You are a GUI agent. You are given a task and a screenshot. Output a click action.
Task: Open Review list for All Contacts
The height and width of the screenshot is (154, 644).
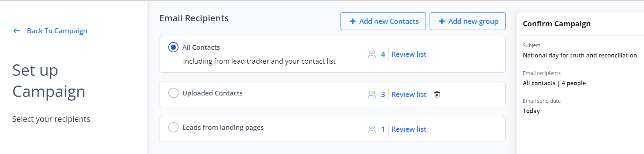tap(409, 55)
